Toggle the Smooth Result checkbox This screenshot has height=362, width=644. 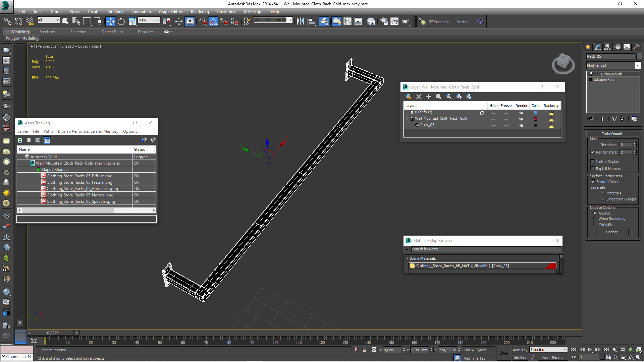point(593,182)
